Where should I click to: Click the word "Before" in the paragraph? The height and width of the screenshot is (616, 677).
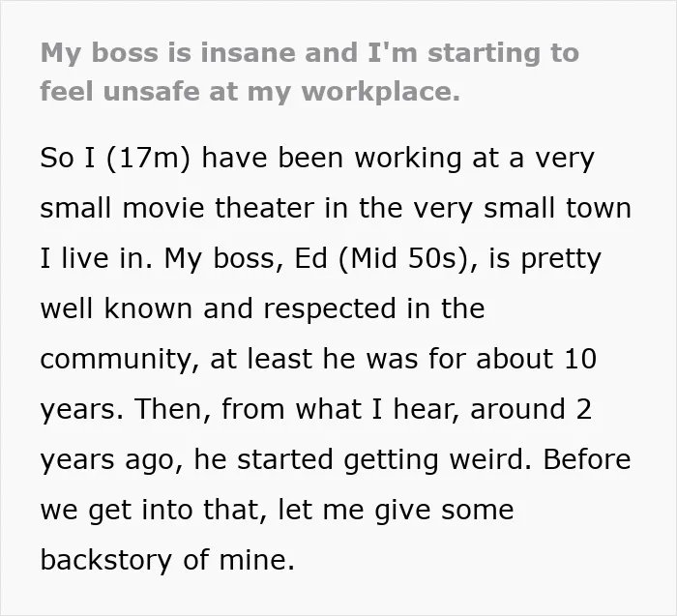point(587,459)
